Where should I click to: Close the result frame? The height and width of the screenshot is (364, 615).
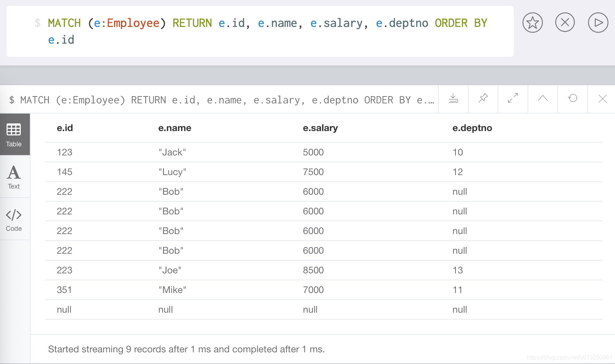pos(602,98)
